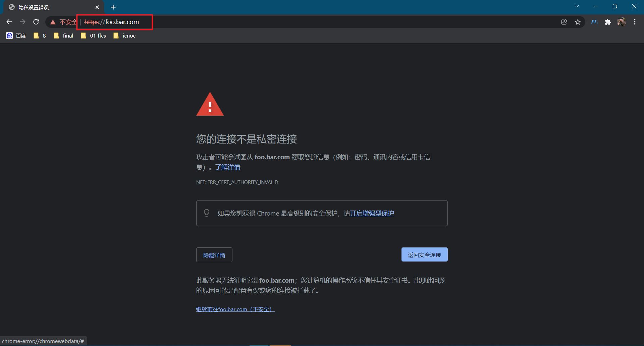
Task: Click the 隐藏详情 button
Action: click(214, 255)
